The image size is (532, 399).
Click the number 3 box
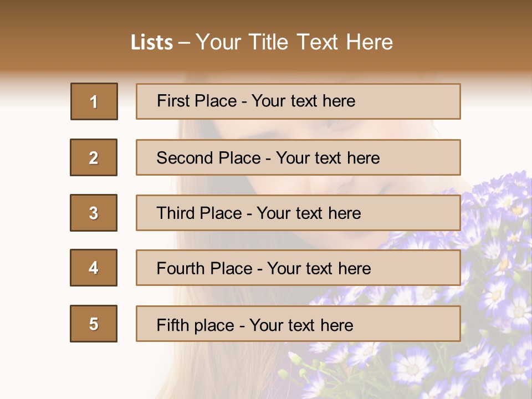pos(94,213)
